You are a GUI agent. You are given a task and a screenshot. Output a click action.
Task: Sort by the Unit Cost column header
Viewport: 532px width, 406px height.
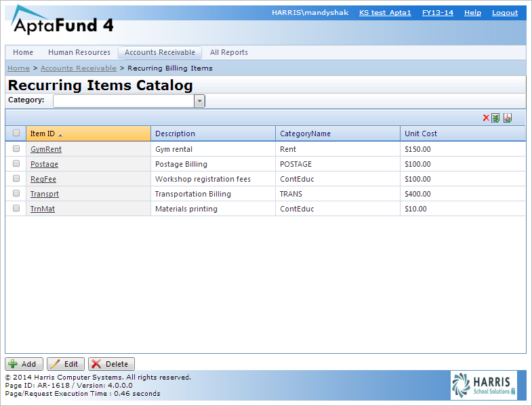point(463,134)
